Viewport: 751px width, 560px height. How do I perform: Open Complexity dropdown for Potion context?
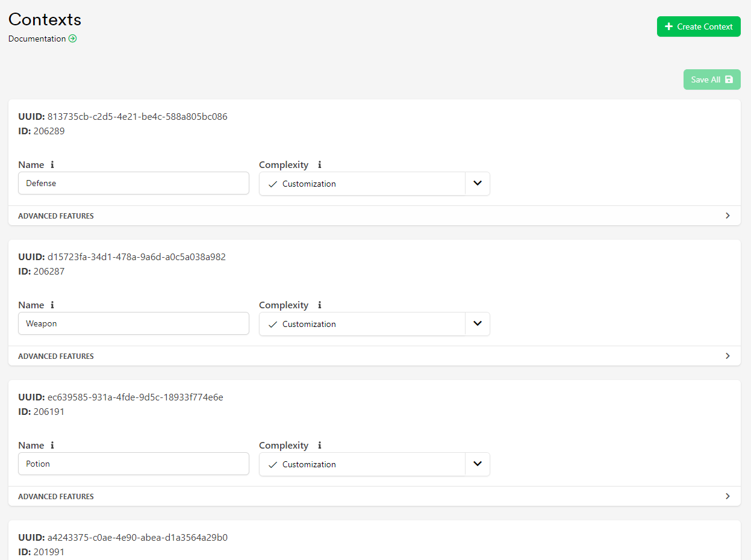pos(478,464)
